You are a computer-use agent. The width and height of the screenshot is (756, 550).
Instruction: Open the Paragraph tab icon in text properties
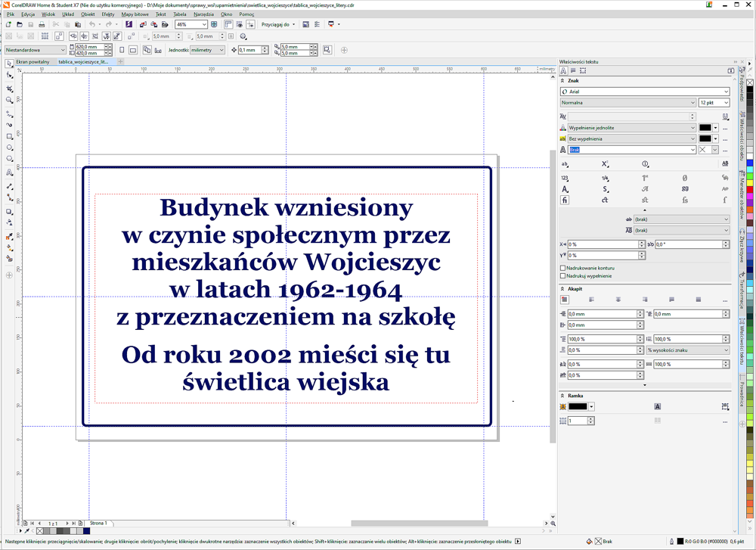(x=573, y=70)
